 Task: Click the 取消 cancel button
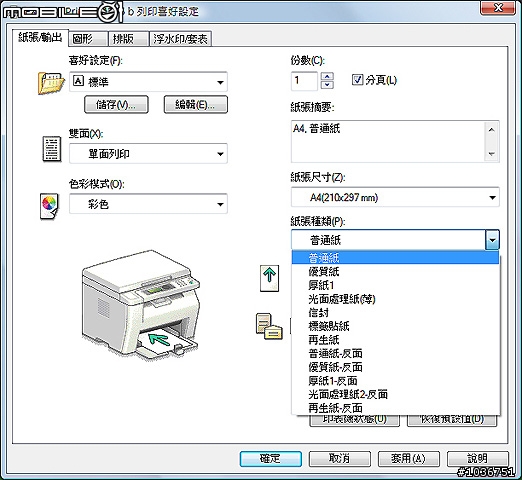point(340,459)
